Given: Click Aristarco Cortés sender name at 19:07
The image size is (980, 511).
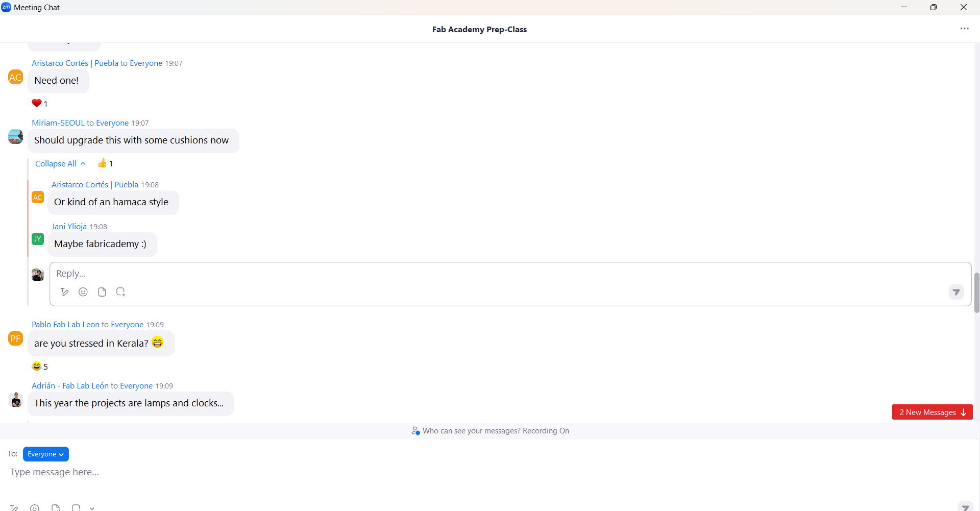Looking at the screenshot, I should click(60, 63).
